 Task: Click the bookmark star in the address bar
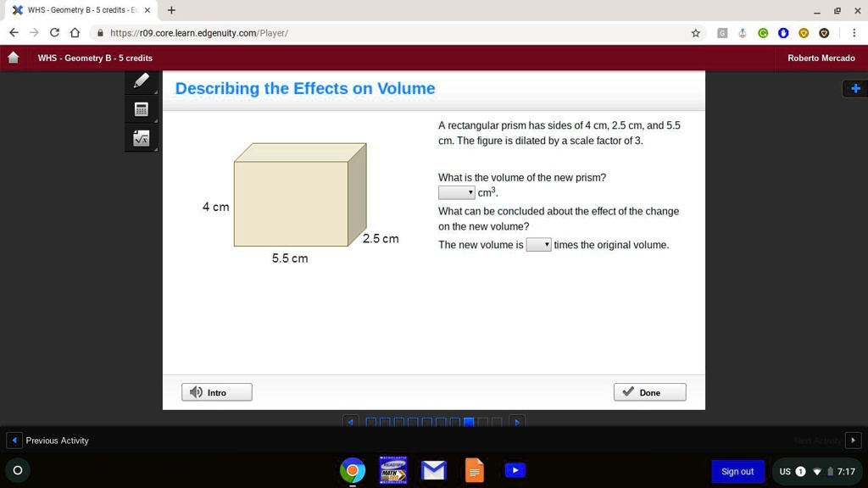point(695,33)
